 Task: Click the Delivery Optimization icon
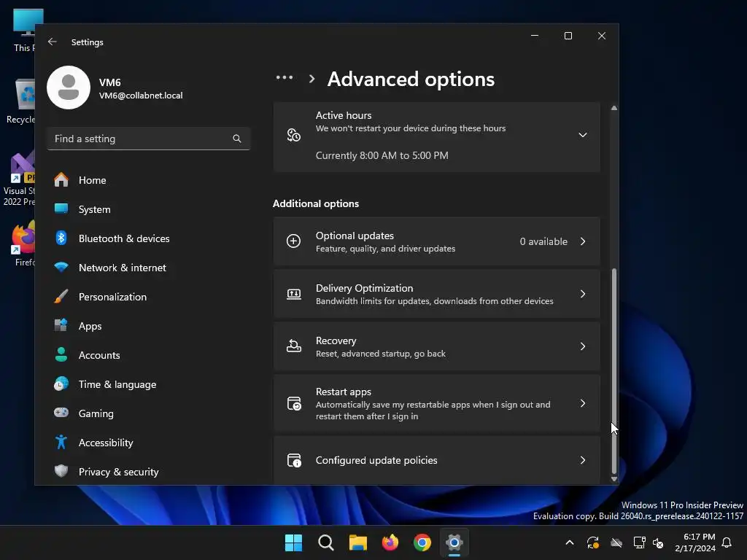293,294
